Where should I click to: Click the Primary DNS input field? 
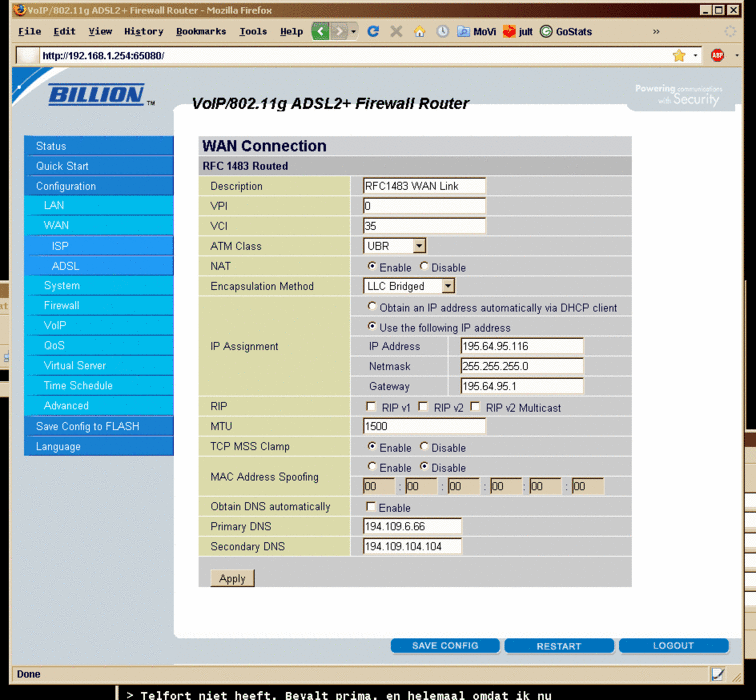412,526
